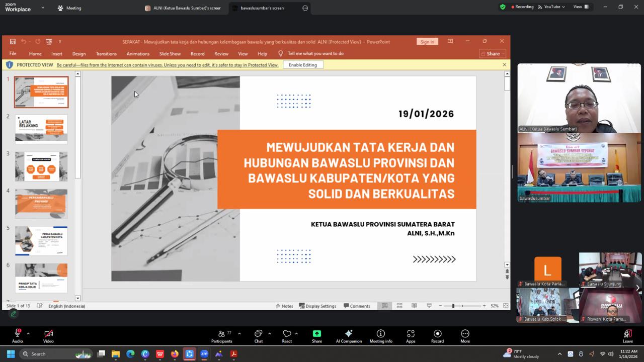Select slide 6 thumbnail Prinsip Tata Kerja Solid
Image resolution: width=644 pixels, height=362 pixels.
[41, 278]
